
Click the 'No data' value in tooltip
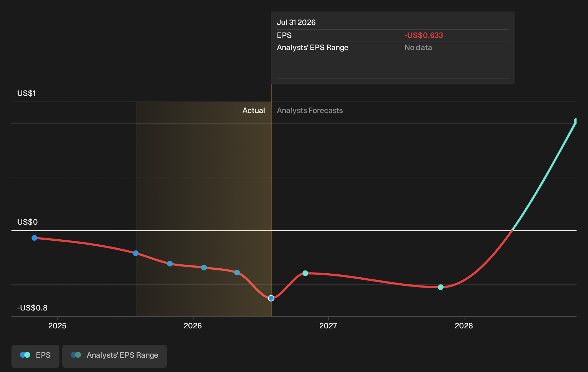coord(418,48)
